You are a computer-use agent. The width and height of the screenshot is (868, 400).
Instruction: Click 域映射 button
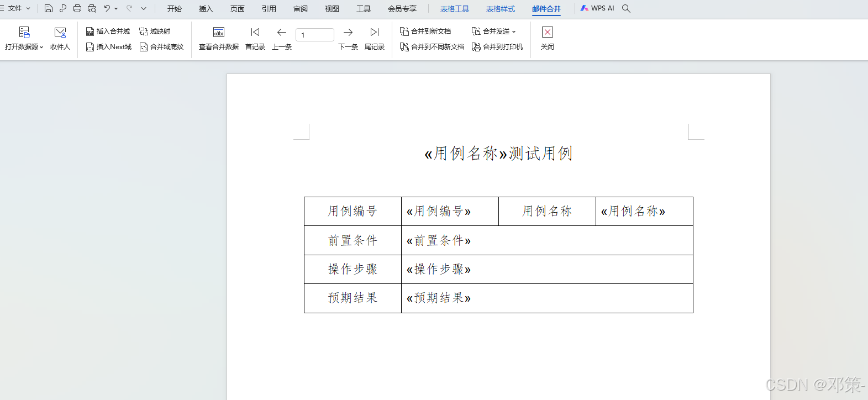tap(155, 31)
